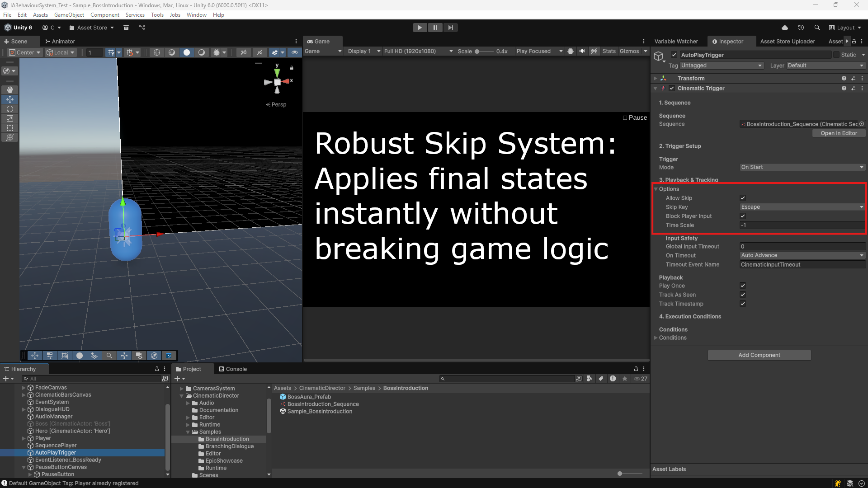The width and height of the screenshot is (868, 488).
Task: Lock the Project panel
Action: click(636, 369)
